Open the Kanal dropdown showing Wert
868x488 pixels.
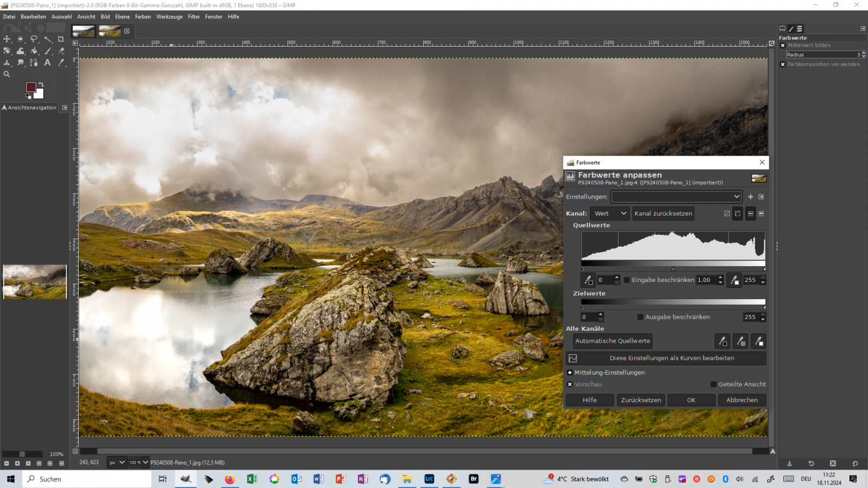click(610, 214)
